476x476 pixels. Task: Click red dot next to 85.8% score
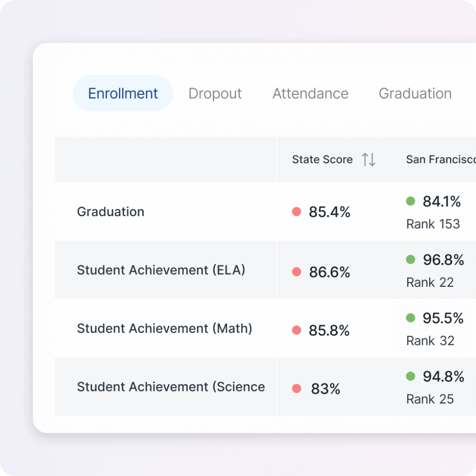297,331
